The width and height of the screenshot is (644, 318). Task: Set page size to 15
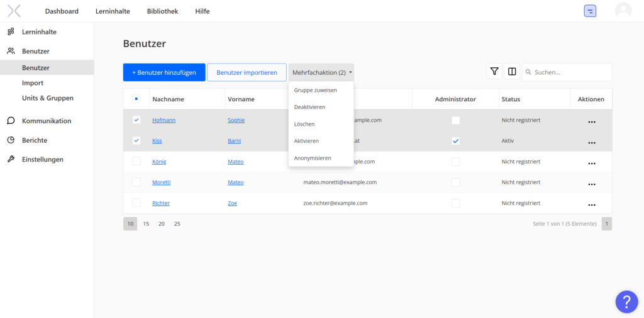(x=146, y=224)
